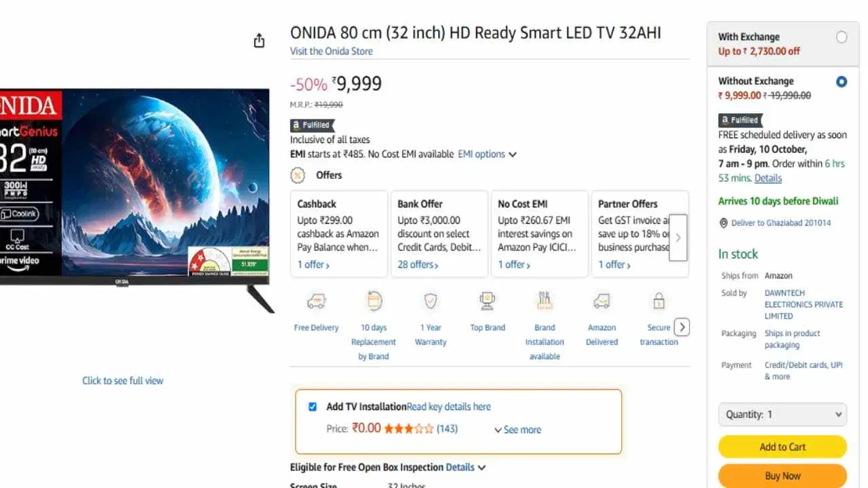
Task: Click the Add to Cart button
Action: pos(783,447)
